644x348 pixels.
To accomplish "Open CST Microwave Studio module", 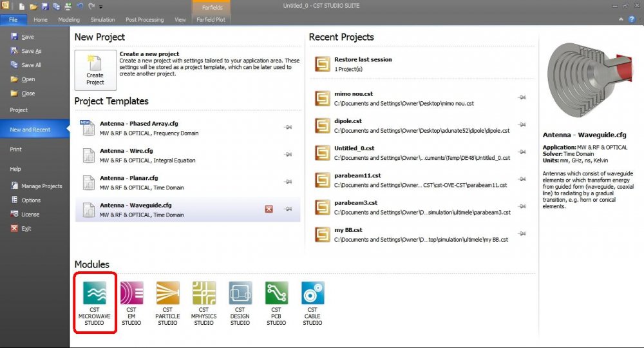I will pos(95,304).
